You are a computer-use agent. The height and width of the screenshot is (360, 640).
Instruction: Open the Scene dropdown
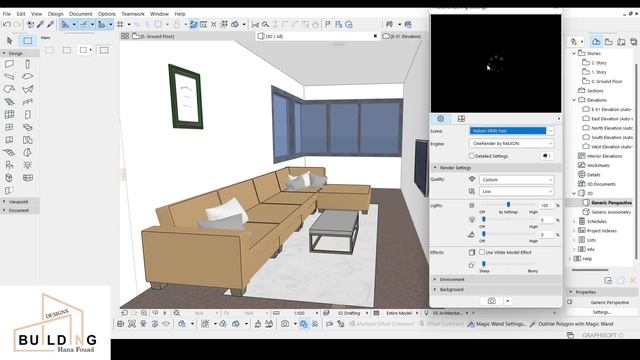coord(511,131)
